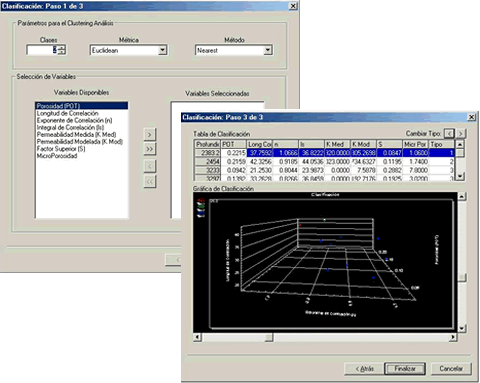Open the Métrica Euclidean dropdown

[162, 50]
